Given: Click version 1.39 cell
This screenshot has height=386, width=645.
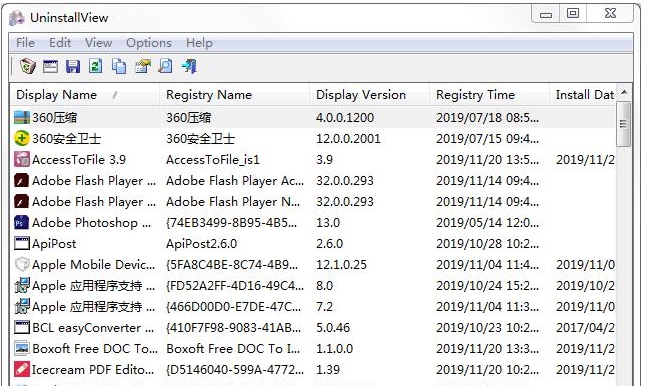Looking at the screenshot, I should point(328,370).
